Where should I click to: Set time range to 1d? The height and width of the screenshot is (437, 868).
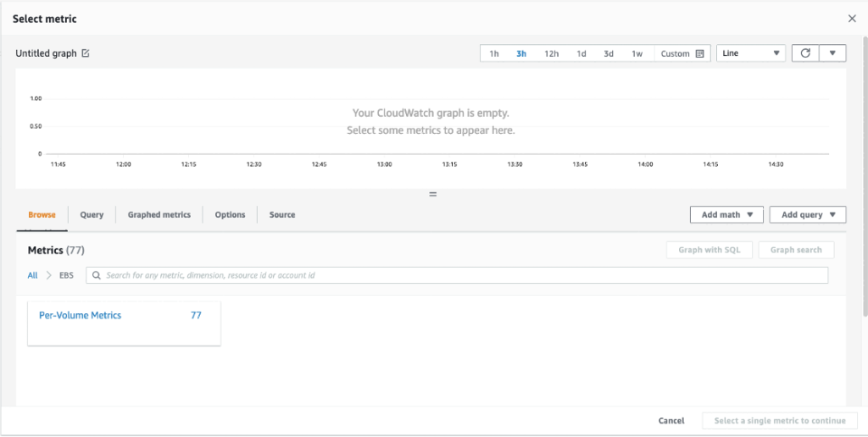tap(581, 53)
